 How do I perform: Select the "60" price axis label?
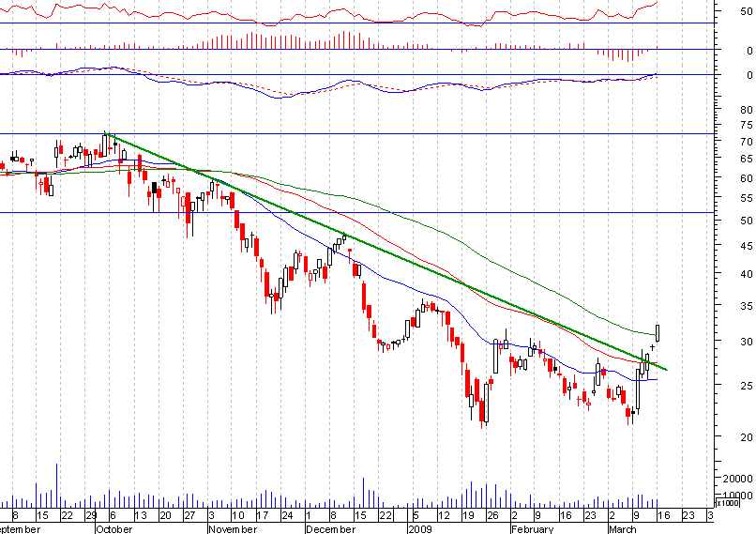[x=747, y=178]
